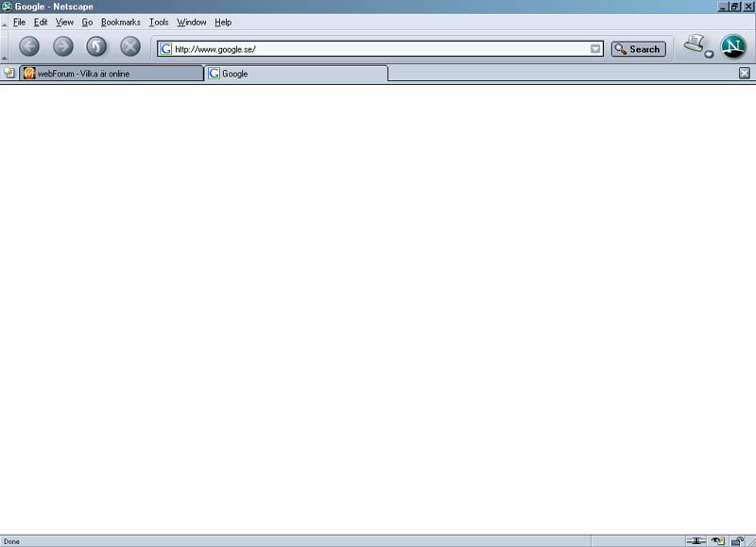Screen dimensions: 756x547
Task: Open the Print toolbar icon
Action: point(695,43)
